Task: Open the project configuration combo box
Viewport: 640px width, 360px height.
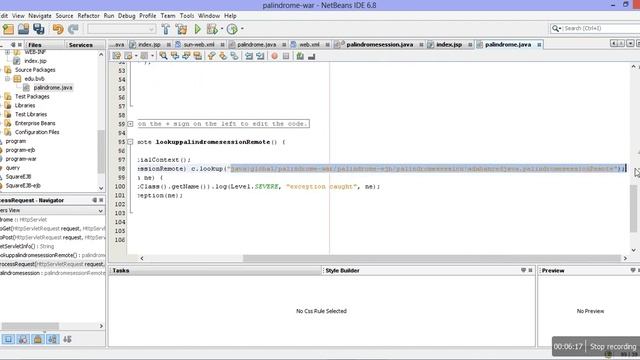Action: click(121, 29)
